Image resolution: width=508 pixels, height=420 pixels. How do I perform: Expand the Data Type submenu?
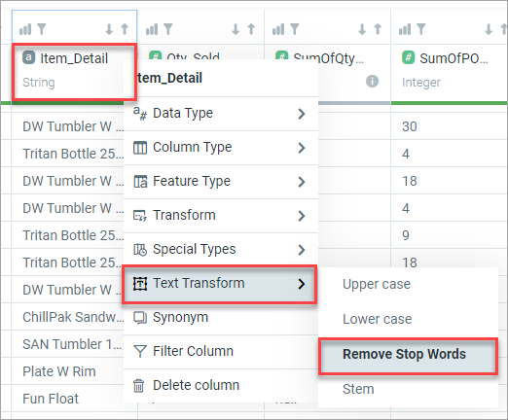(221, 114)
